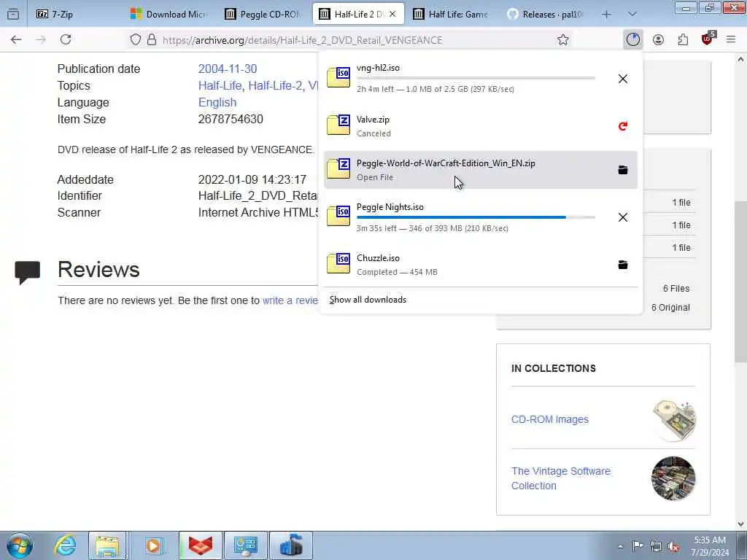Image resolution: width=747 pixels, height=560 pixels.
Task: Close the Half-Life 2 DVD tab
Action: tap(392, 15)
